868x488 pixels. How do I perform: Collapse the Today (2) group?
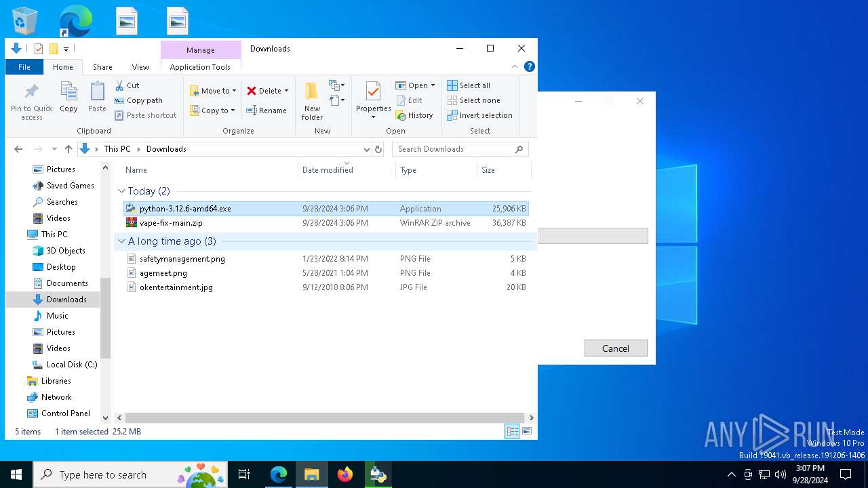coord(122,191)
